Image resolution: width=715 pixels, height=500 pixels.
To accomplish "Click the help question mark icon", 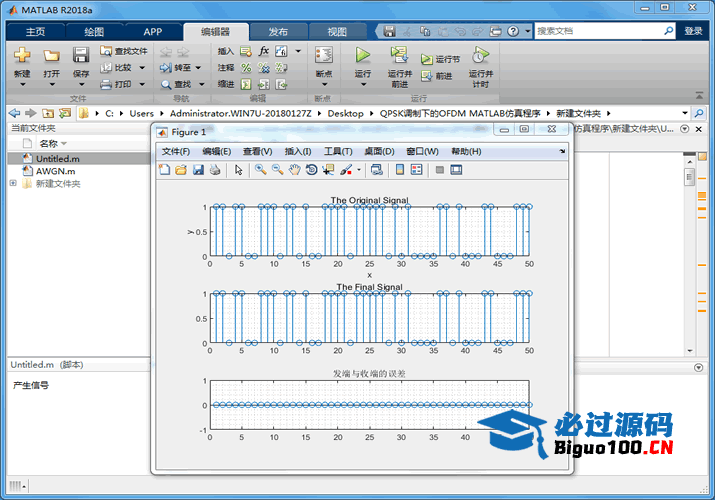I will [513, 31].
